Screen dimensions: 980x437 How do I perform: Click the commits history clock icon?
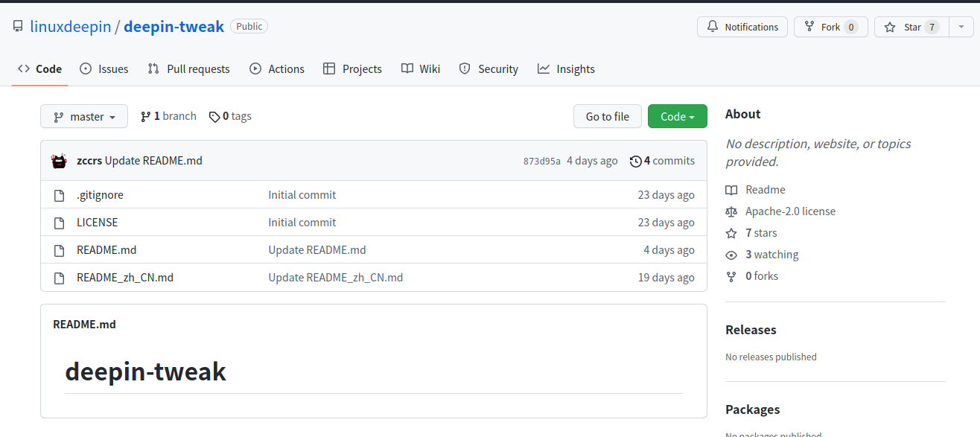tap(635, 161)
